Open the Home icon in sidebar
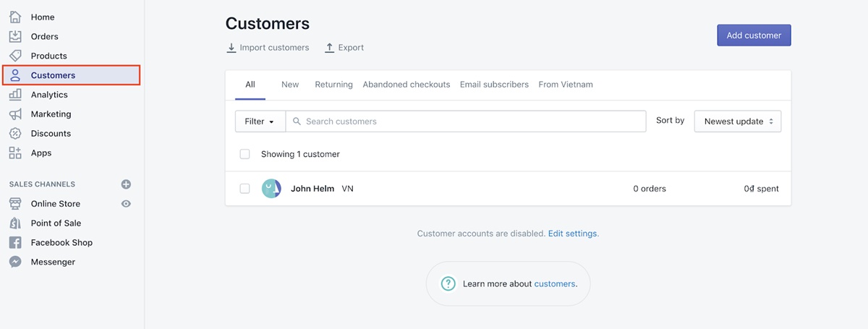The height and width of the screenshot is (329, 868). (15, 17)
